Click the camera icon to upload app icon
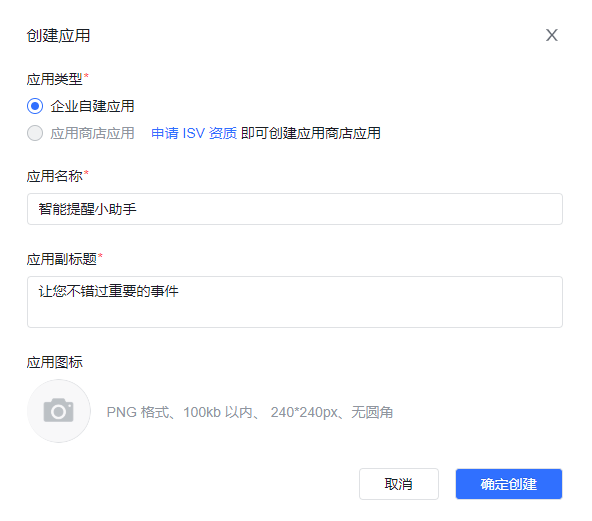Image resolution: width=592 pixels, height=521 pixels. (x=59, y=411)
